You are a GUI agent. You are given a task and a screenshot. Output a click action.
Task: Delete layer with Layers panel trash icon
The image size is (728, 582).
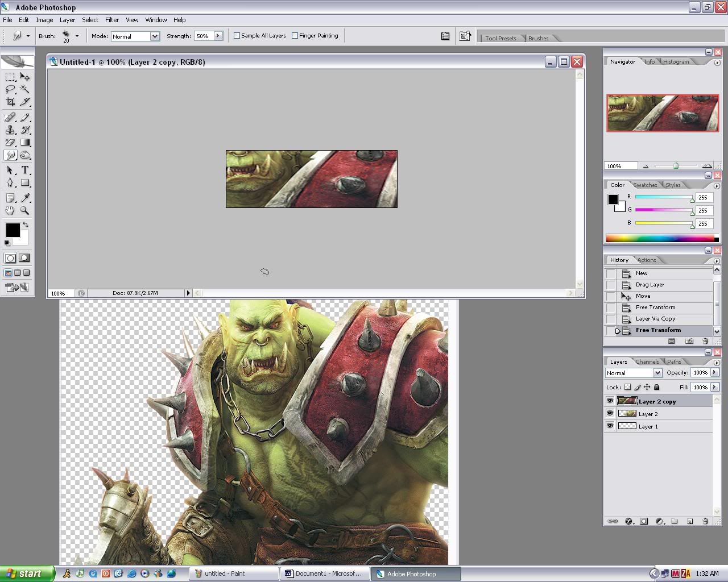[705, 521]
